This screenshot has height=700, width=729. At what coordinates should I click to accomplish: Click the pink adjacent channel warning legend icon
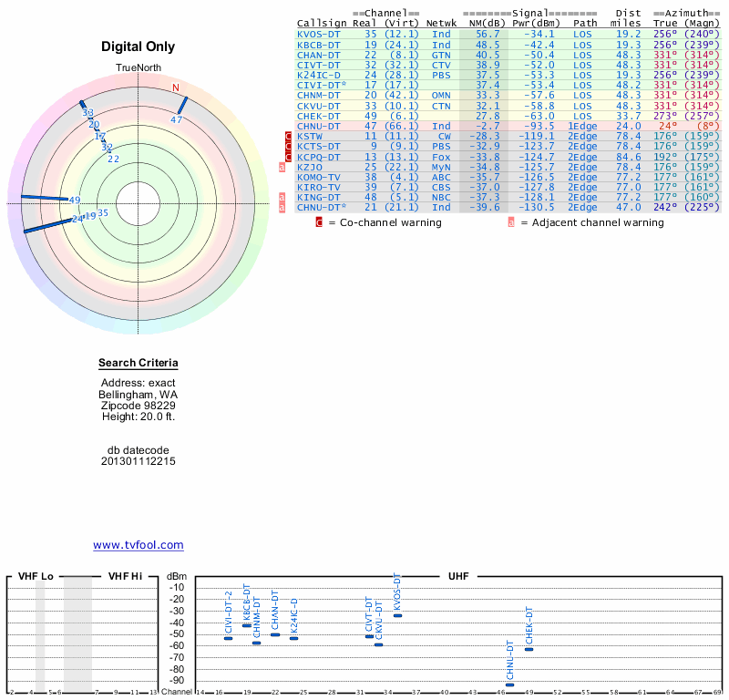tap(511, 222)
